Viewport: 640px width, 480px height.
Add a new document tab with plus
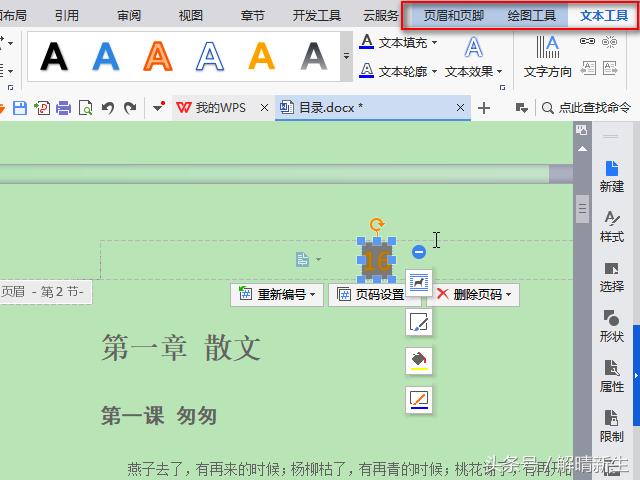[484, 108]
